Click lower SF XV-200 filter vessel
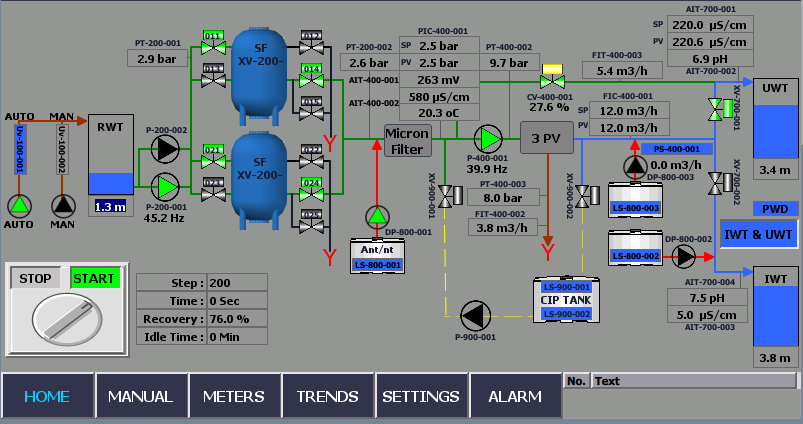The height and width of the screenshot is (424, 803). pos(259,180)
